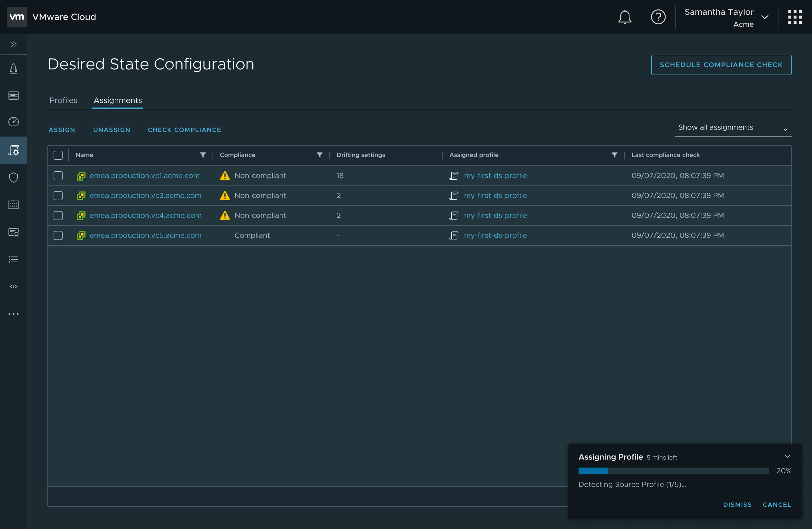Expand the Samantha Taylor account menu

pos(726,17)
